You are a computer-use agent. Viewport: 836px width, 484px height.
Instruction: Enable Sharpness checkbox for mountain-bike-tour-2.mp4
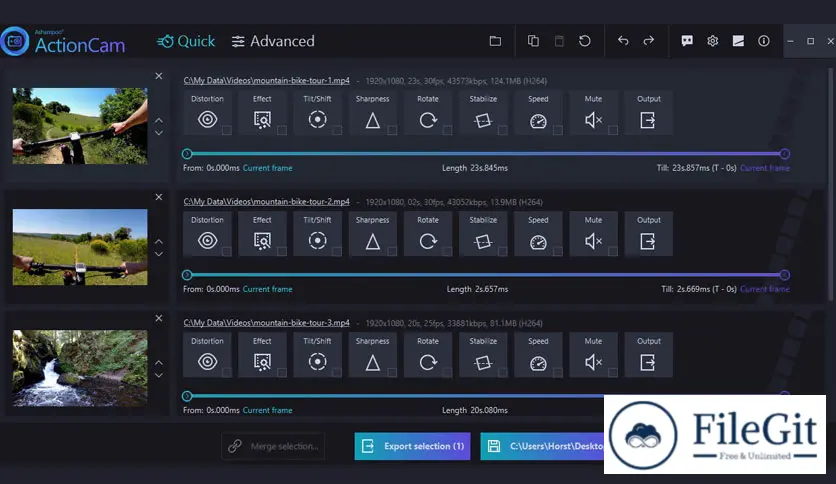(392, 251)
